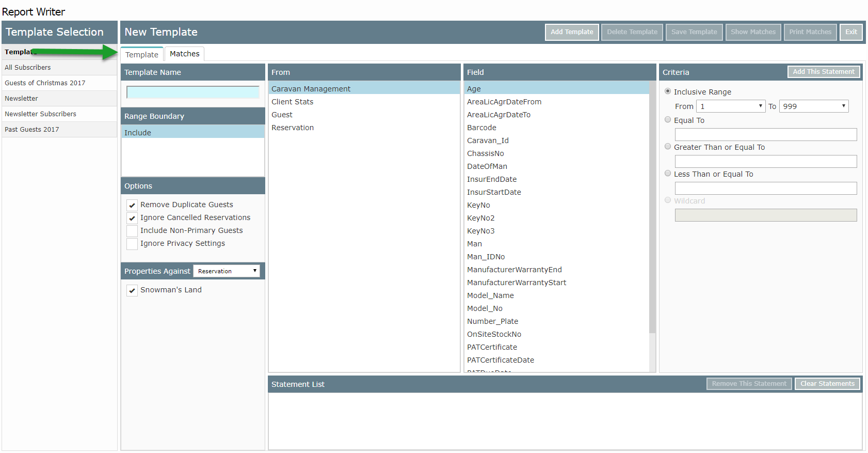868x453 pixels.
Task: Exit the Report Writer
Action: pyautogui.click(x=851, y=32)
